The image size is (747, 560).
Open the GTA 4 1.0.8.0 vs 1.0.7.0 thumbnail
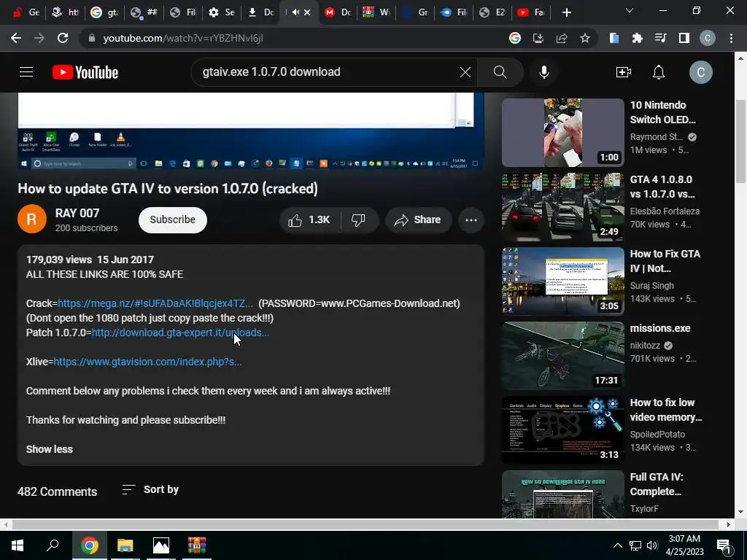point(562,206)
